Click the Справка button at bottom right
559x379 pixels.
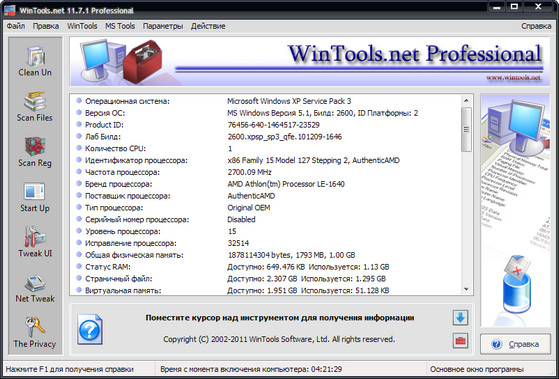[x=516, y=344]
